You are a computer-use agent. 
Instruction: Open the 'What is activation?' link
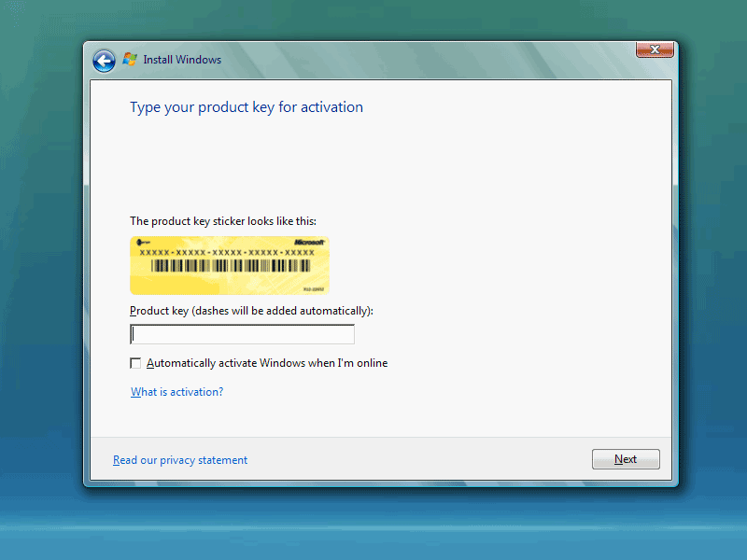click(176, 392)
